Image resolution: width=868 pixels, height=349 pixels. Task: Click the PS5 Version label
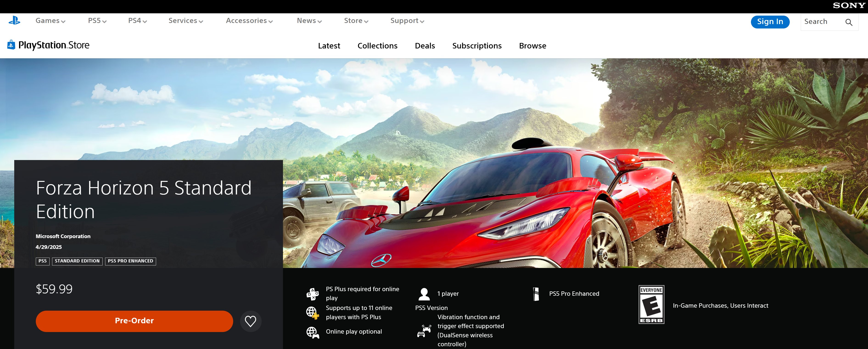pos(431,308)
